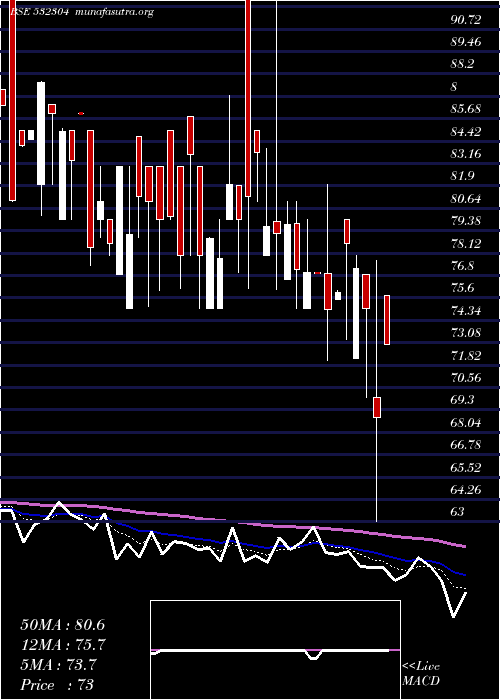The image size is (500, 700).
Task: Select the 80.64 price axis label
Action: coord(466,199)
